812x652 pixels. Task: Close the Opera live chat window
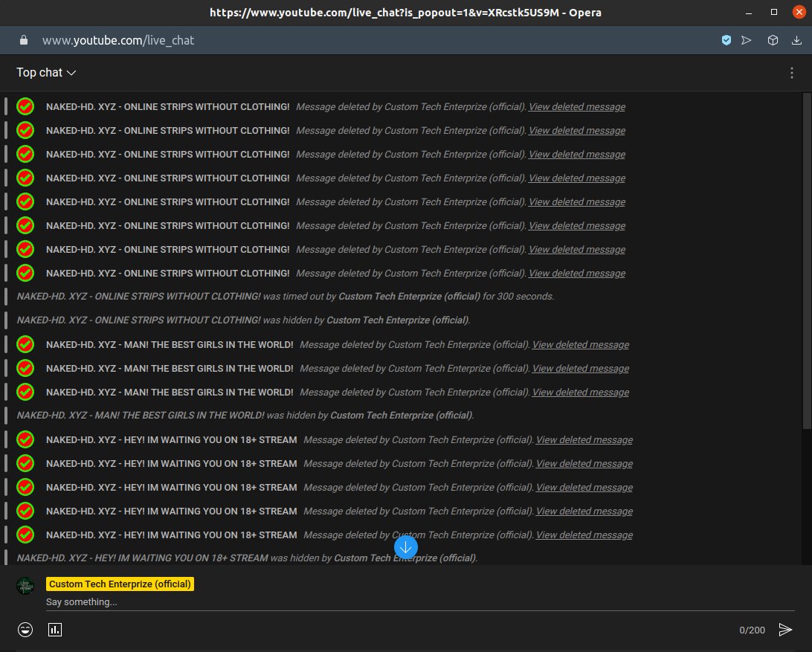click(x=799, y=13)
